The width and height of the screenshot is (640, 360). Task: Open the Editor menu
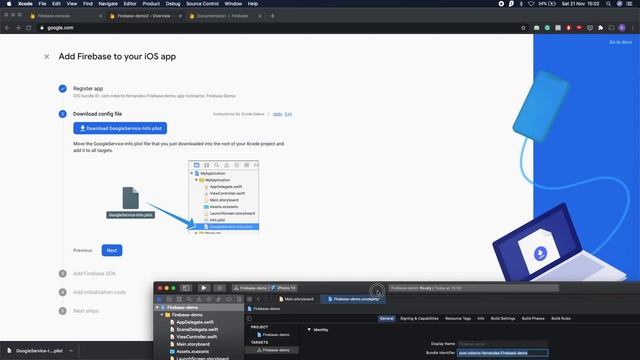(130, 4)
